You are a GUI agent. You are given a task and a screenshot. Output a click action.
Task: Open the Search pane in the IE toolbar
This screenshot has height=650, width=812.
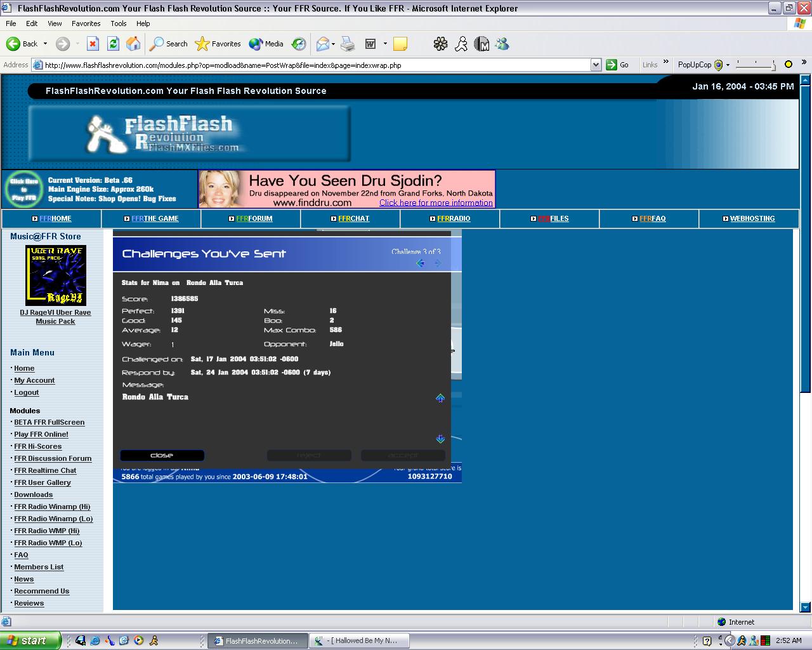click(x=168, y=44)
